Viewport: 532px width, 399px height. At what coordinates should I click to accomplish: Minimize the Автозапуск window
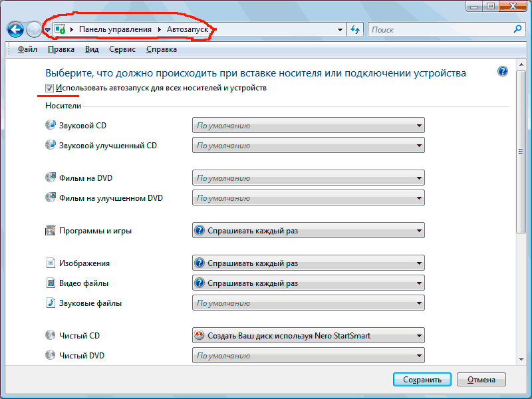tap(475, 6)
